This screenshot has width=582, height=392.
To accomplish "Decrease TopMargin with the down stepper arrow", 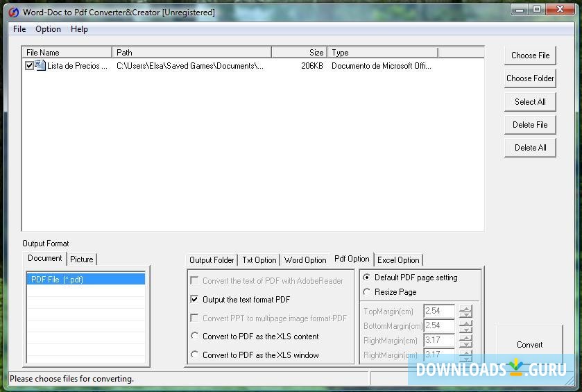I will (x=465, y=314).
